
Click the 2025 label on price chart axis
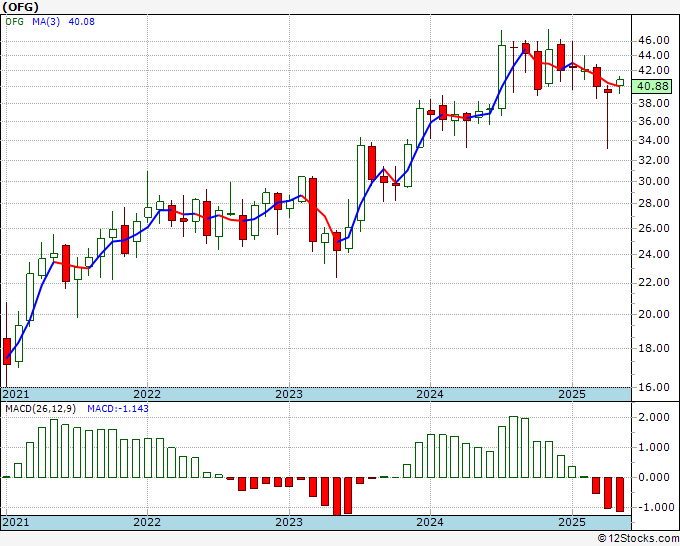coord(572,394)
